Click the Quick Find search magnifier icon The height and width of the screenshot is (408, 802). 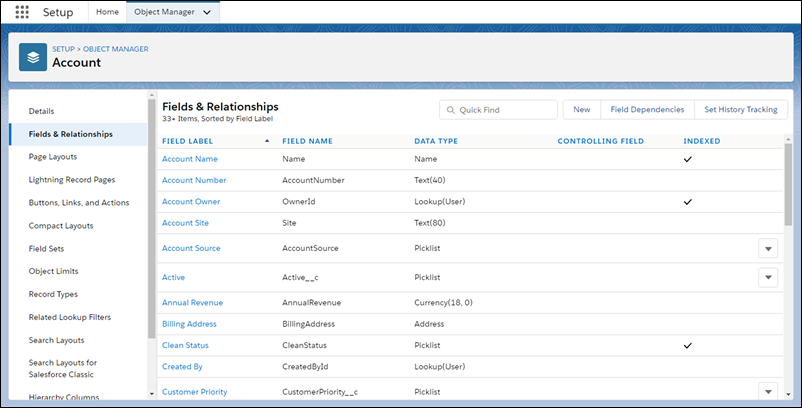tap(449, 110)
